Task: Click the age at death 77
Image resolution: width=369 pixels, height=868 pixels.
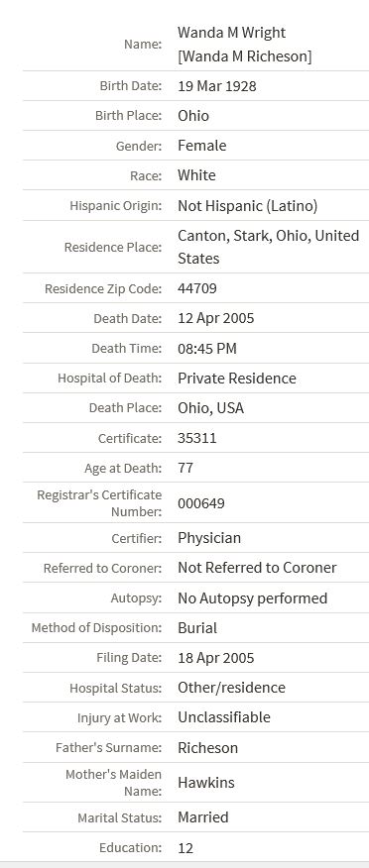Action: pyautogui.click(x=185, y=468)
